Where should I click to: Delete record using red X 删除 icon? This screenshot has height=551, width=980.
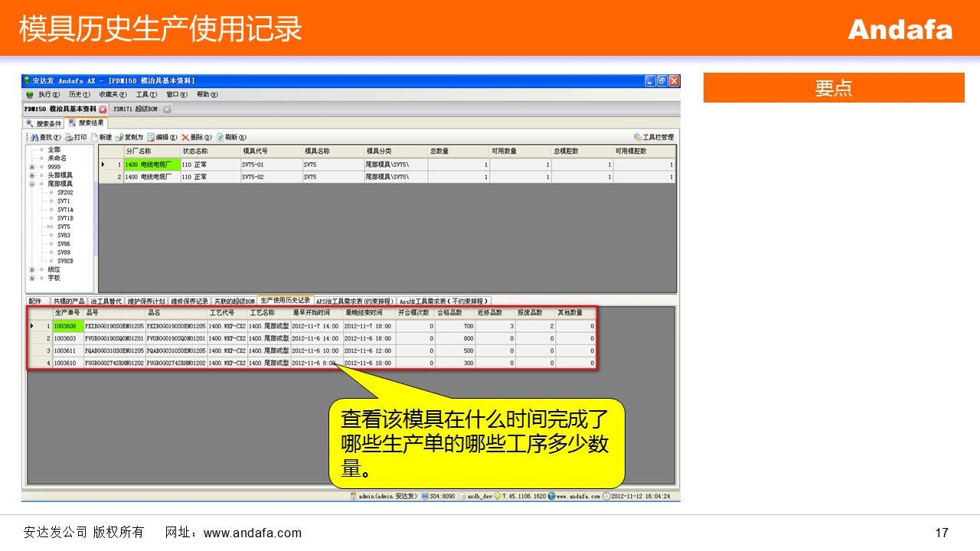click(185, 138)
